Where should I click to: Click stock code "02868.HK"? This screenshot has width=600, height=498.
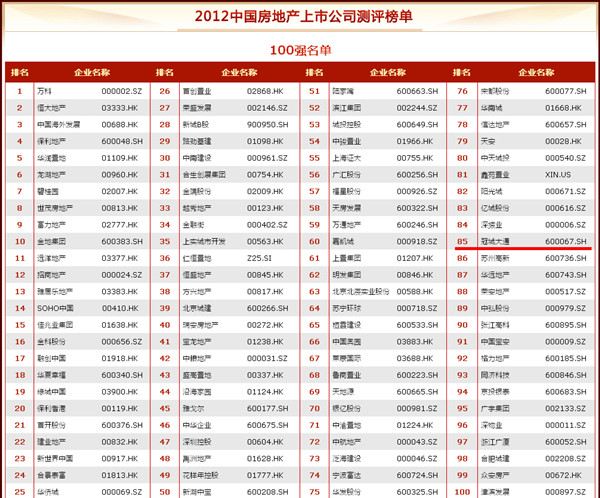click(x=265, y=91)
